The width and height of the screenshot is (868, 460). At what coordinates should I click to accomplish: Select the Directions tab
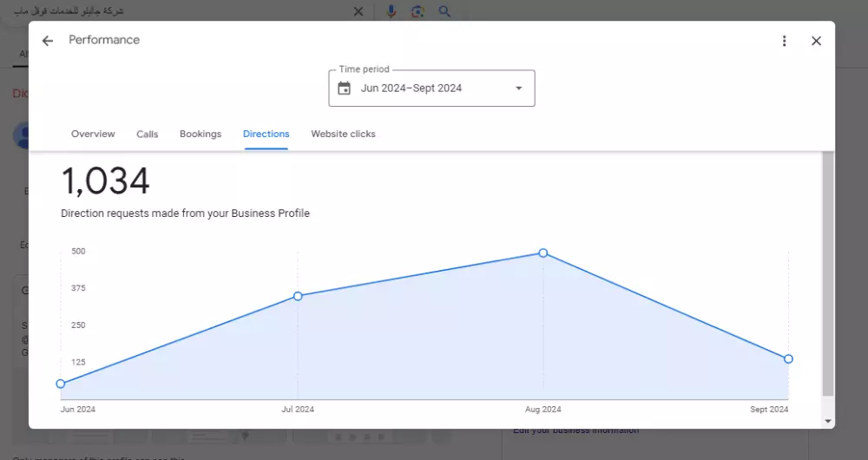(266, 134)
